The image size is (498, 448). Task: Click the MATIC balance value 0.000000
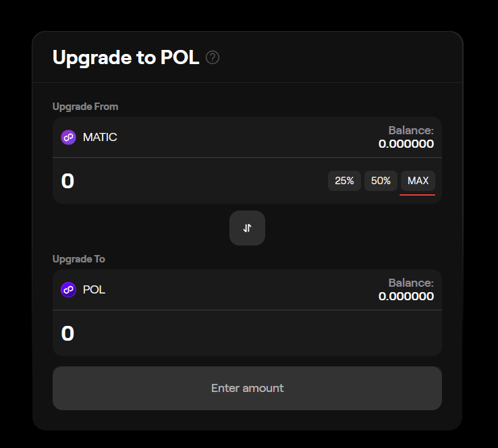(x=406, y=144)
